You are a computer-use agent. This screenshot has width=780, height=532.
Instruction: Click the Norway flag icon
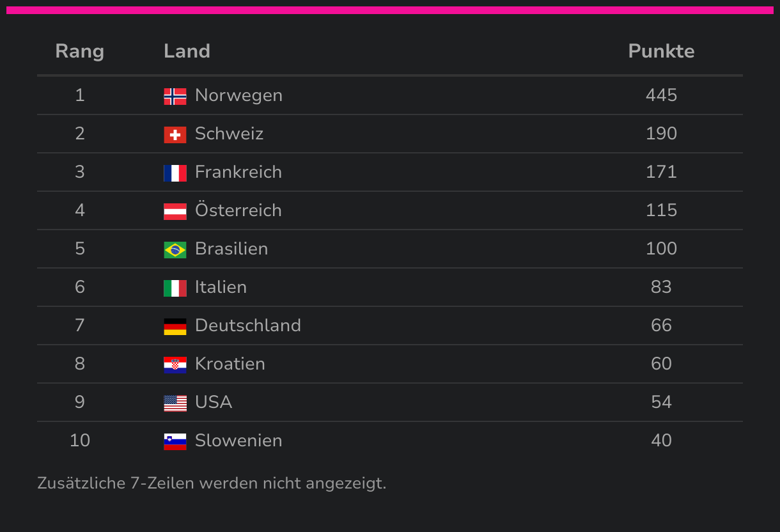175,96
